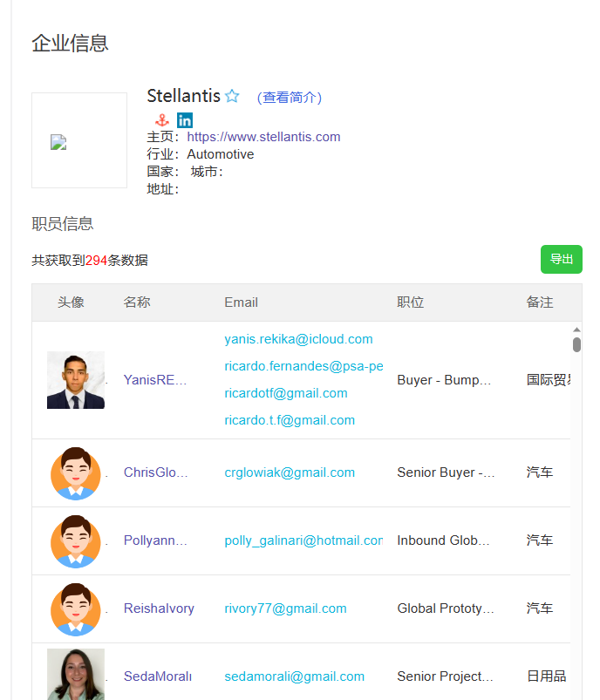Open the Pollyann... name link

tap(155, 540)
